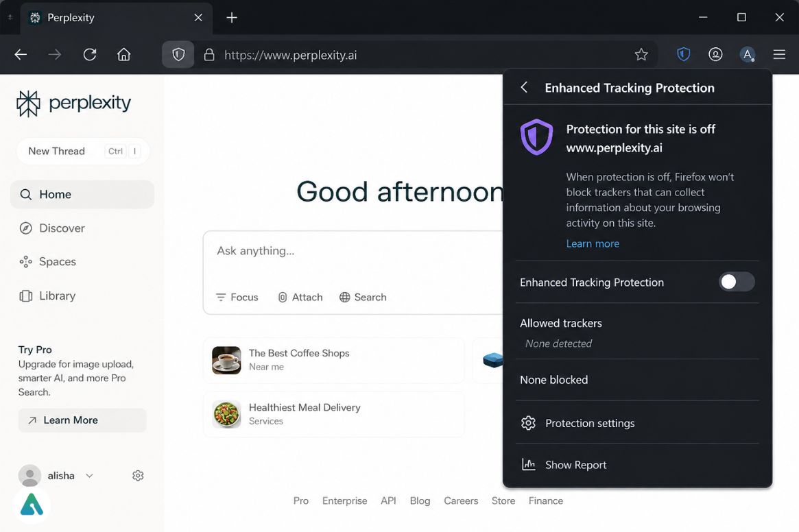Click the purple shield icon in panel

tap(536, 137)
